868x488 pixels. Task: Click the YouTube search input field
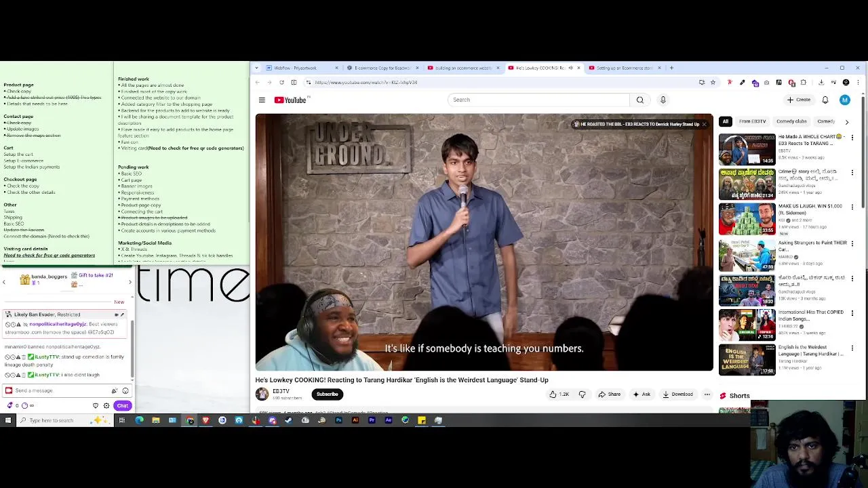tap(539, 100)
